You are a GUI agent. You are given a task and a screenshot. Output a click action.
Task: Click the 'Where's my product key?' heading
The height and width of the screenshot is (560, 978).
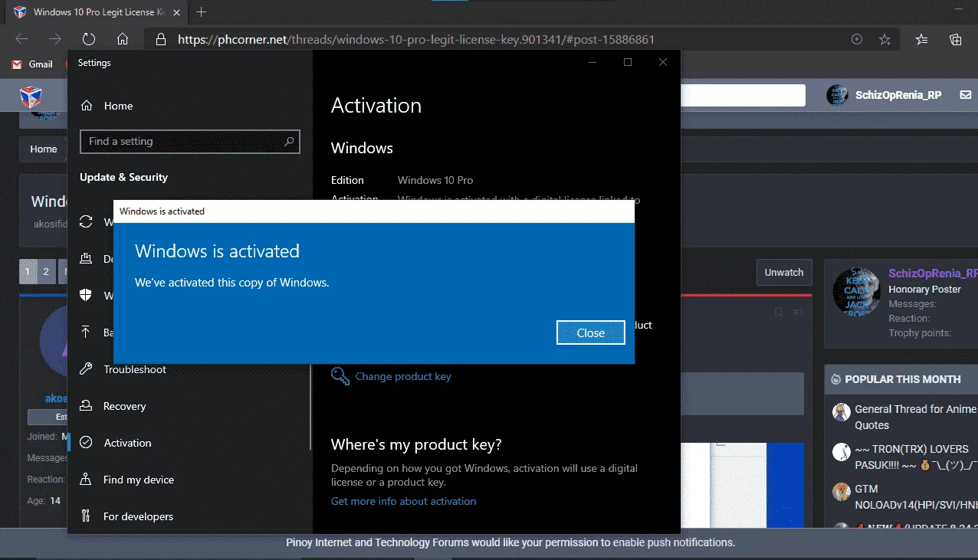(416, 444)
